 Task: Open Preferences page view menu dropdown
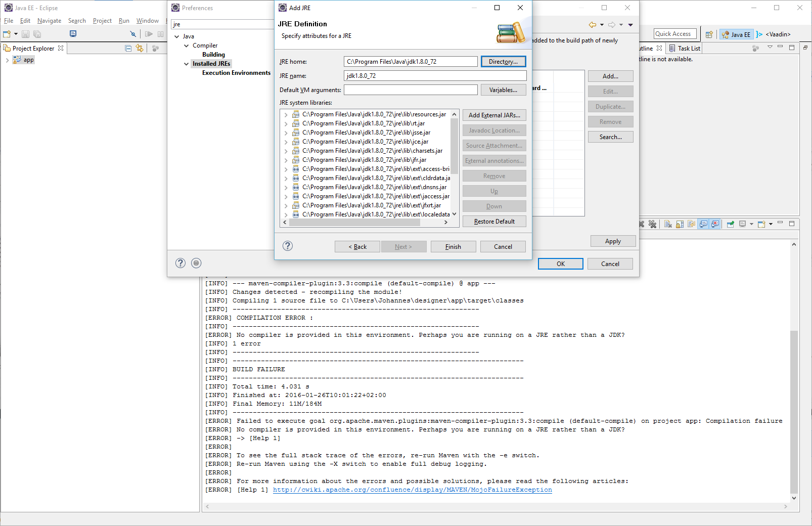click(x=630, y=25)
